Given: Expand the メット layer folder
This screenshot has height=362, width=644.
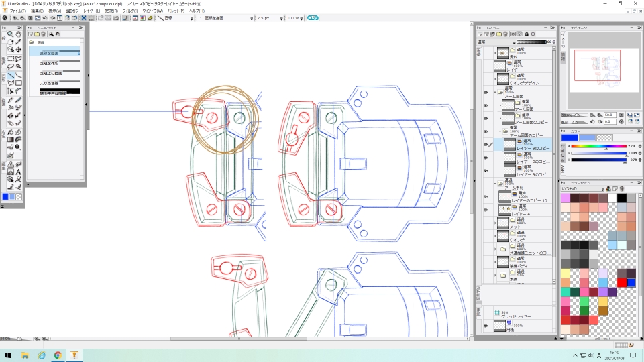Looking at the screenshot, I should pos(495,223).
